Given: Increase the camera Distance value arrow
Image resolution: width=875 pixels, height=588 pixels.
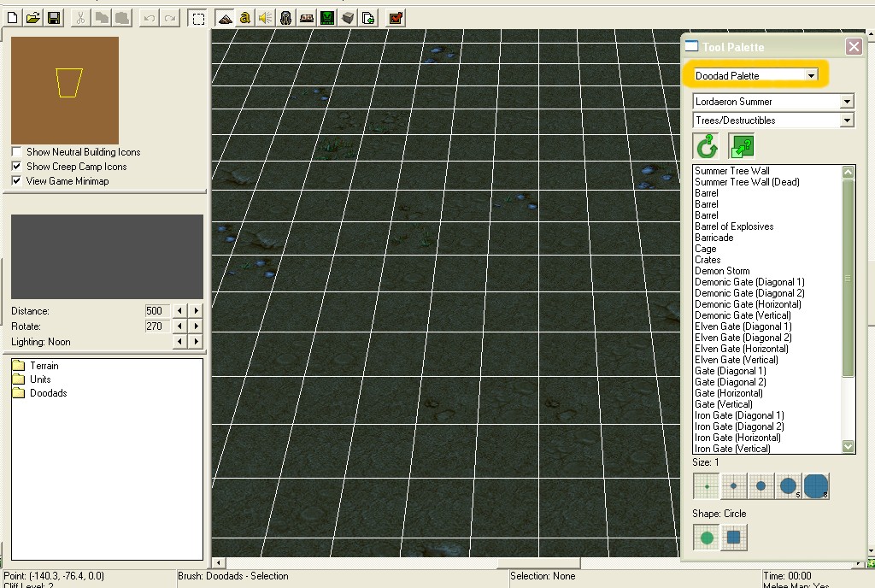Looking at the screenshot, I should point(196,311).
